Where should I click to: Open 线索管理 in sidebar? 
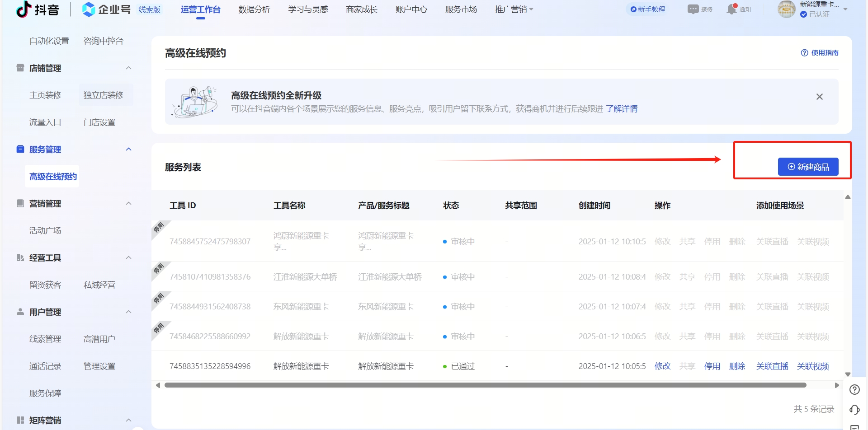[x=45, y=339]
